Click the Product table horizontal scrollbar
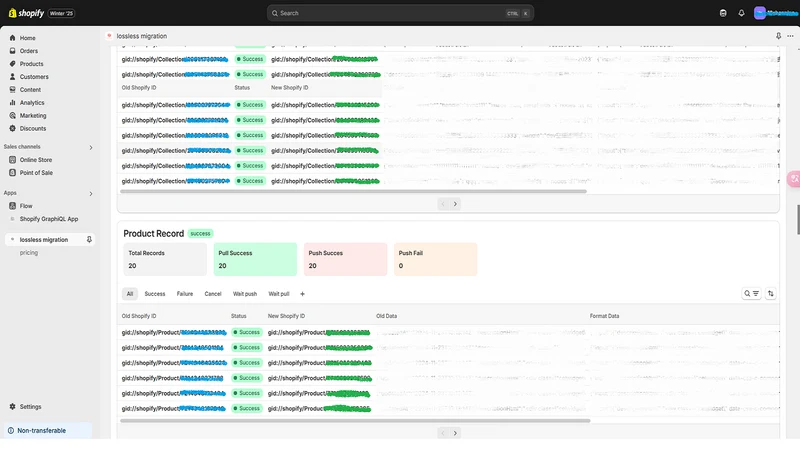 click(355, 421)
